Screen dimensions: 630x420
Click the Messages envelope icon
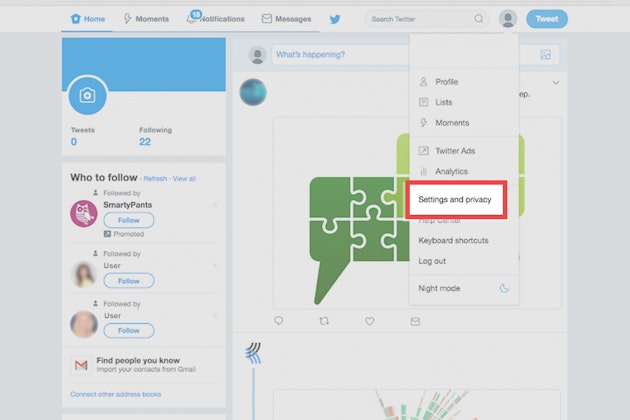tap(267, 18)
